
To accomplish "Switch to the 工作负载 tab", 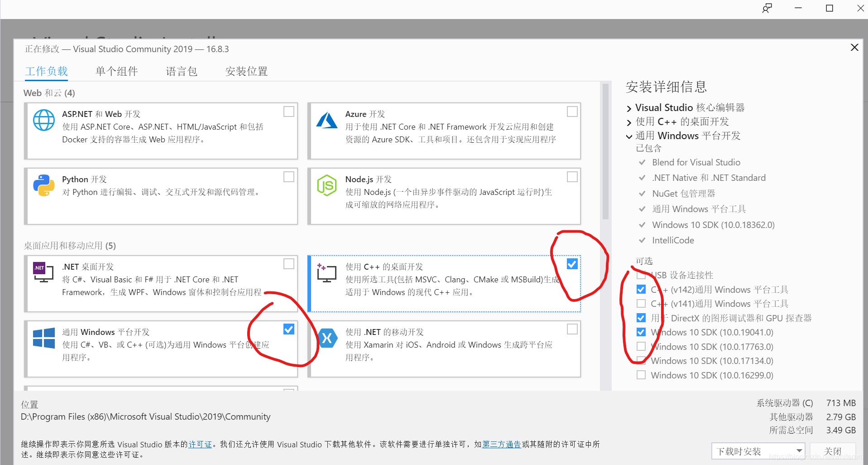I will pyautogui.click(x=47, y=71).
